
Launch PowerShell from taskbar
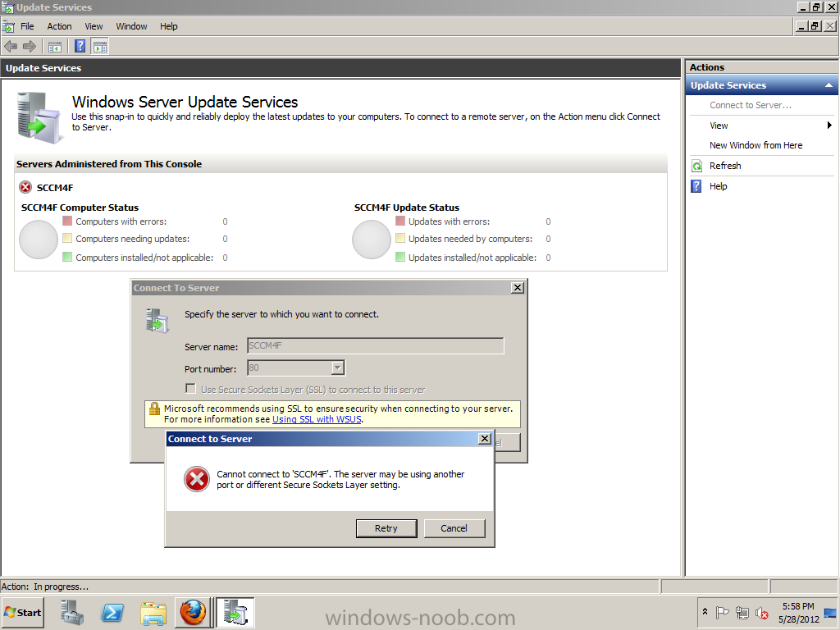coord(112,612)
